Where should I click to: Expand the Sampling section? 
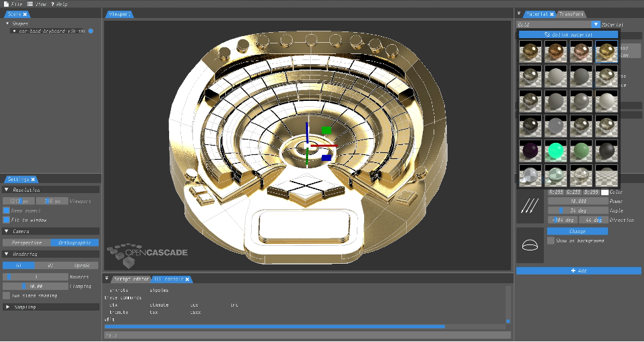point(7,307)
